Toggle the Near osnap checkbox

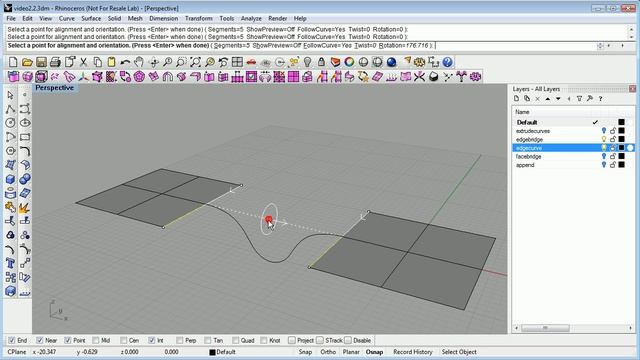[40, 340]
